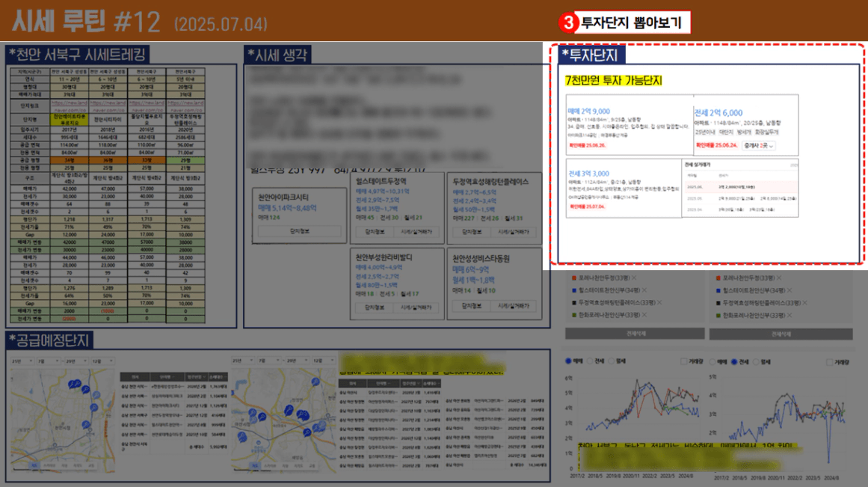Expand 중개사 2곳 dropdown in 전세 listing

[759, 145]
